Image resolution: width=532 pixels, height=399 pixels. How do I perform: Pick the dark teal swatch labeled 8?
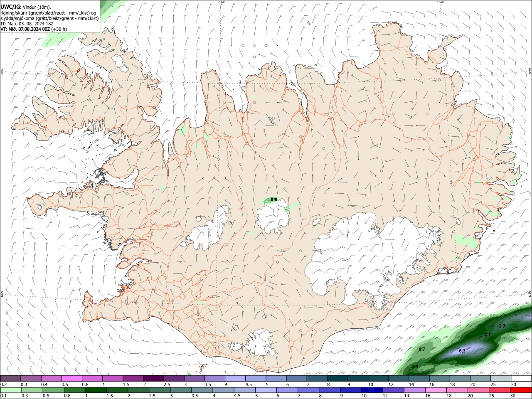point(337,379)
